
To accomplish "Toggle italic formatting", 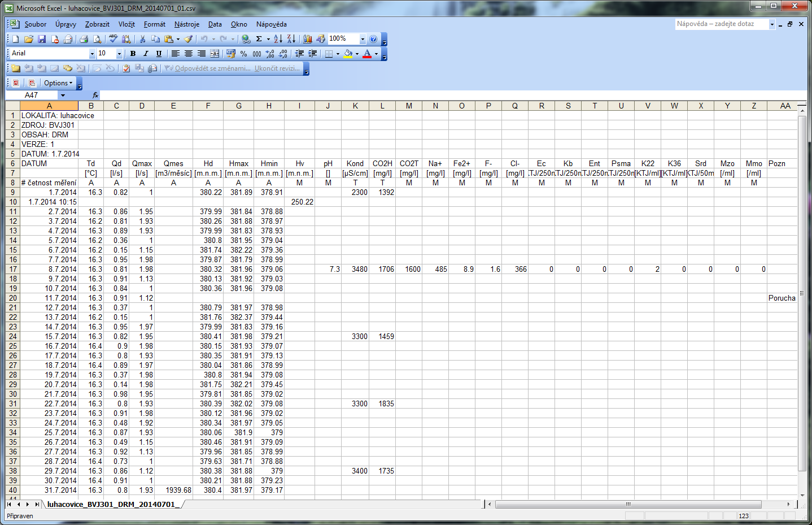I will 146,54.
